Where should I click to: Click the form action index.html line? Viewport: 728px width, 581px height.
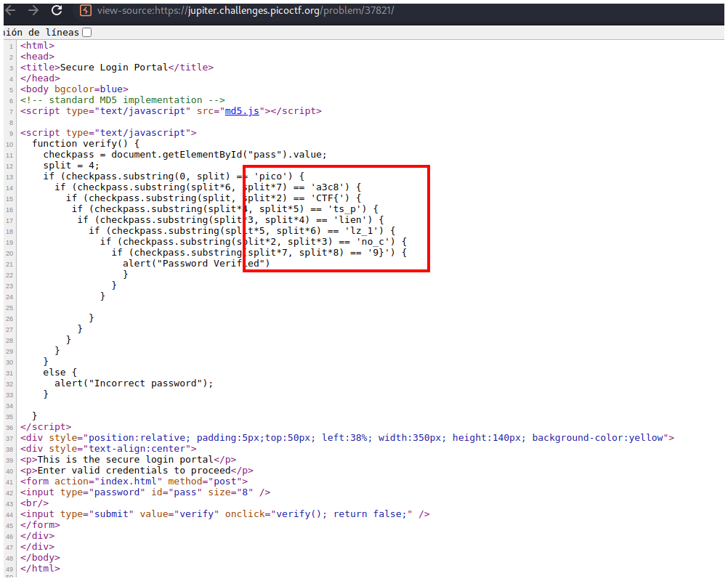click(134, 482)
